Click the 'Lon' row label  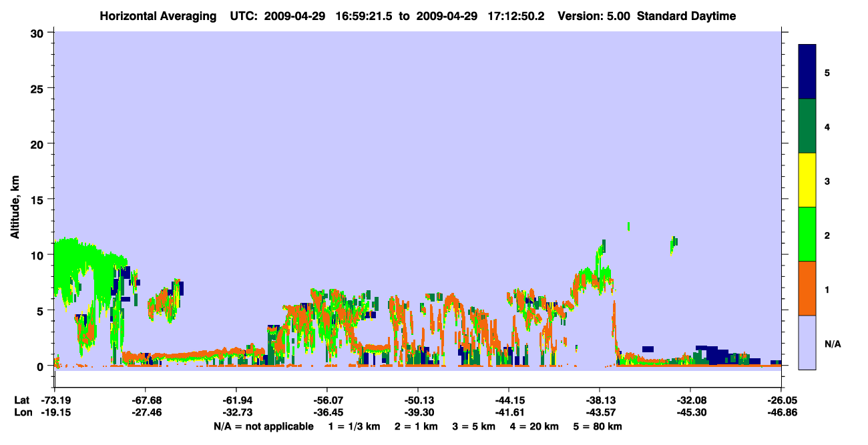(x=22, y=413)
